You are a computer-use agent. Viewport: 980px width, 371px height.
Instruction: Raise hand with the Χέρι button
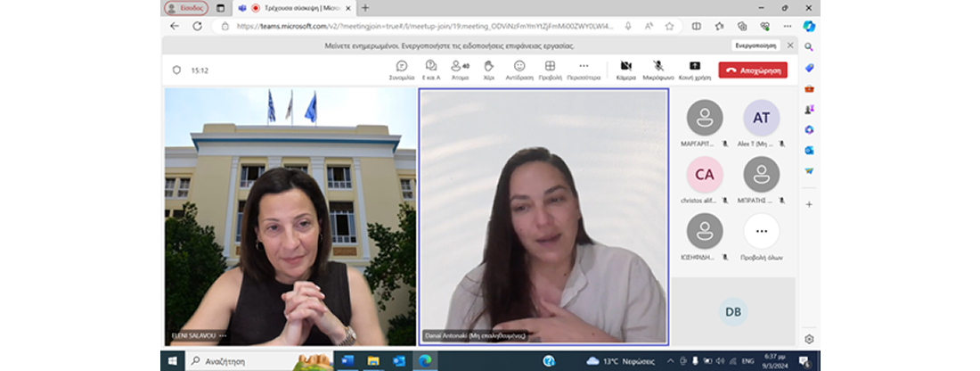489,70
